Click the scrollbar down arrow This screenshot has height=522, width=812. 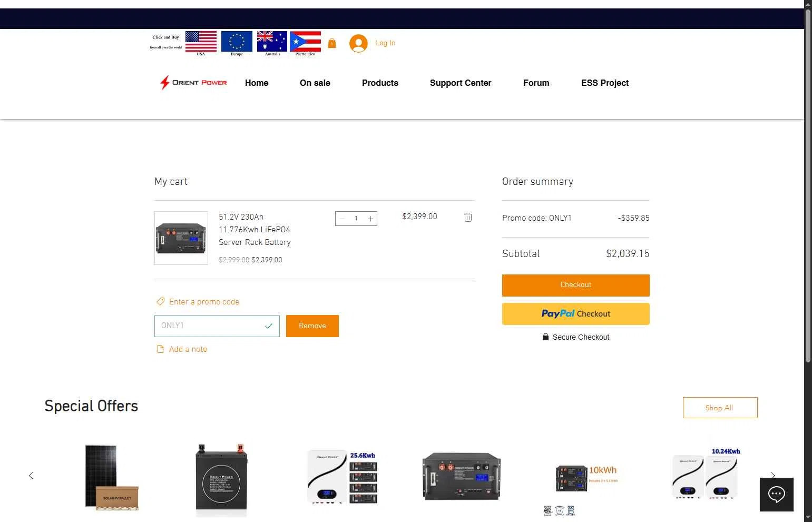point(808,518)
